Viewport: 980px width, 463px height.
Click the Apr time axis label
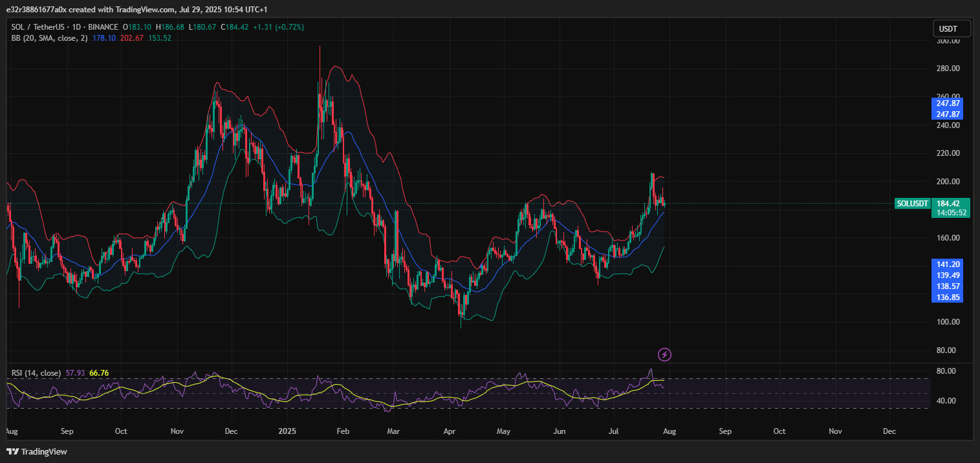(x=450, y=431)
